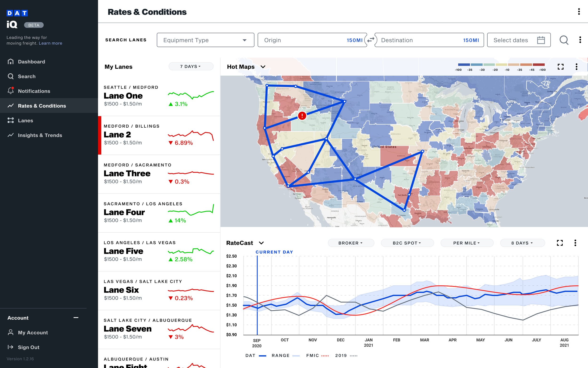
Task: Click Sign Out in the sidebar
Action: click(x=28, y=347)
